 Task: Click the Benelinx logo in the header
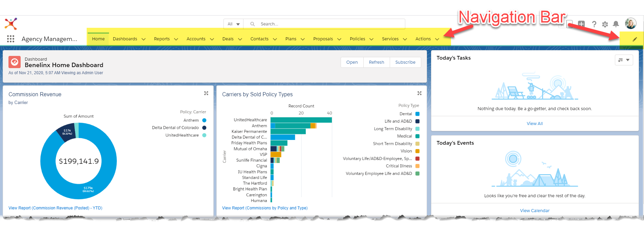click(11, 24)
